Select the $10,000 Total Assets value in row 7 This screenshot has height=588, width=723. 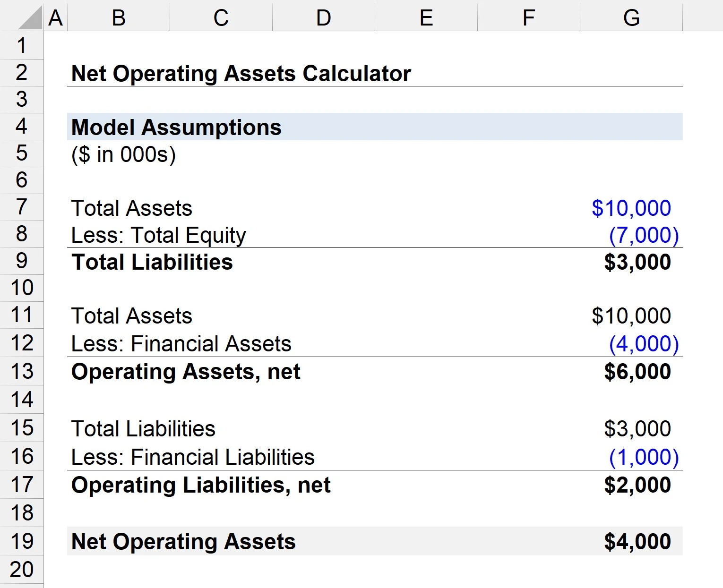tap(631, 207)
